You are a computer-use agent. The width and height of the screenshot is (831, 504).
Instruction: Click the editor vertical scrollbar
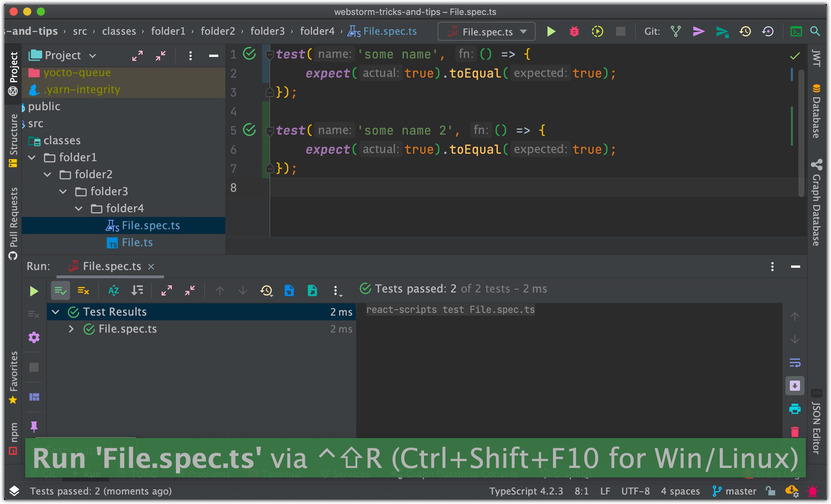(801, 133)
